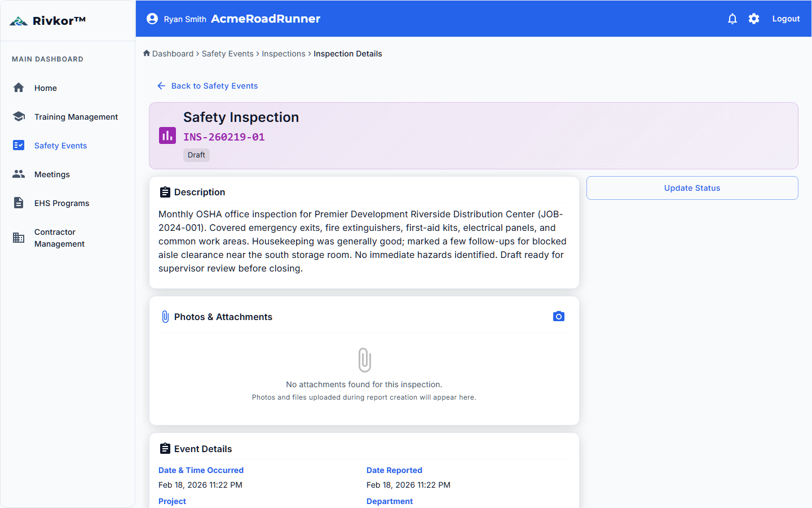
Task: Click the EHS Programs document icon
Action: (19, 203)
